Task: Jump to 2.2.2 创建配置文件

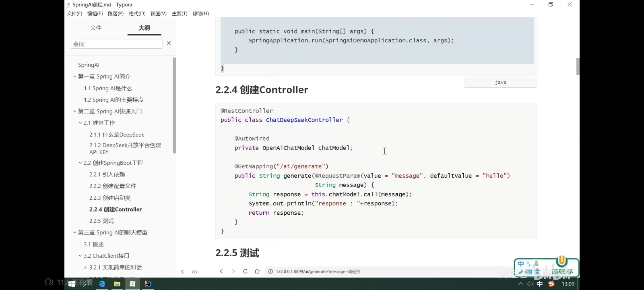Action: [x=113, y=186]
